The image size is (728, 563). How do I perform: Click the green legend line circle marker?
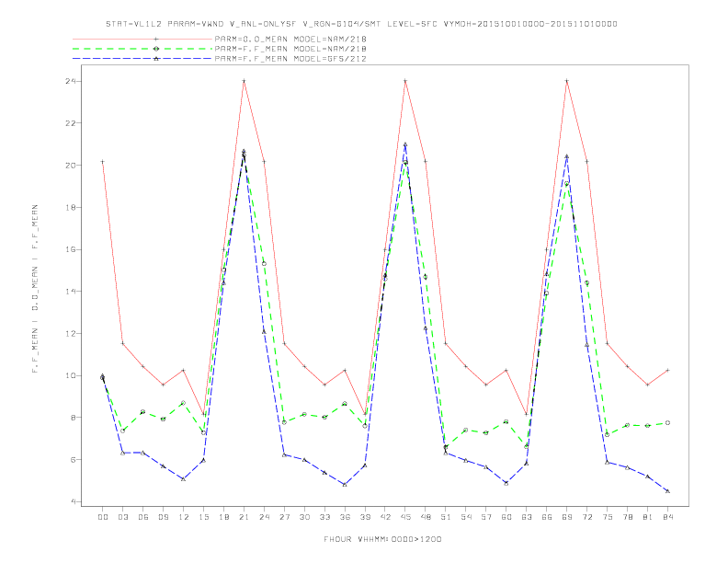coord(156,49)
